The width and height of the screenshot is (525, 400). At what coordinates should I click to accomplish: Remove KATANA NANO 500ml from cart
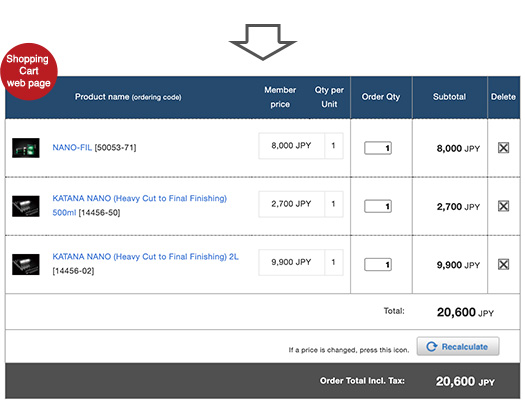(x=503, y=206)
